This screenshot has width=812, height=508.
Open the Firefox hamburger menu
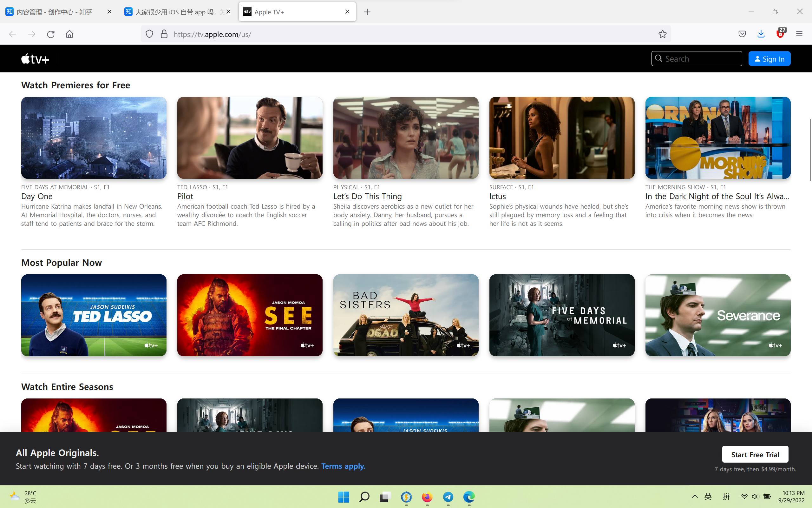[799, 34]
